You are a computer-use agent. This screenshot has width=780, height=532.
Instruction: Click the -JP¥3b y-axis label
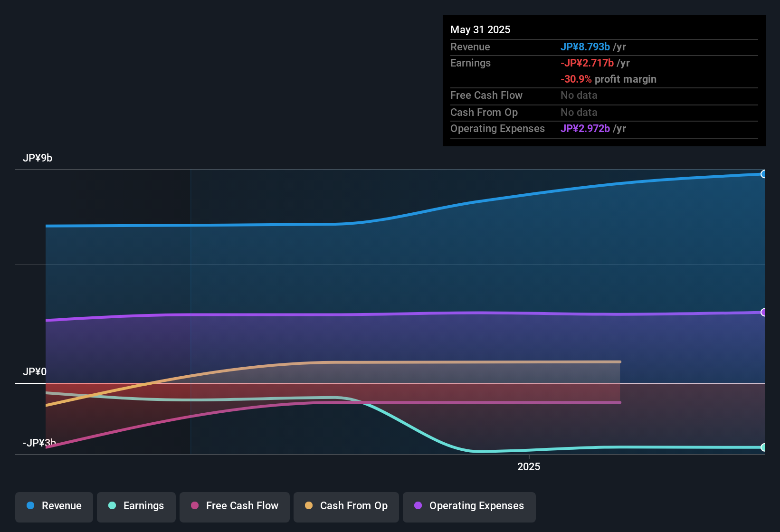39,443
